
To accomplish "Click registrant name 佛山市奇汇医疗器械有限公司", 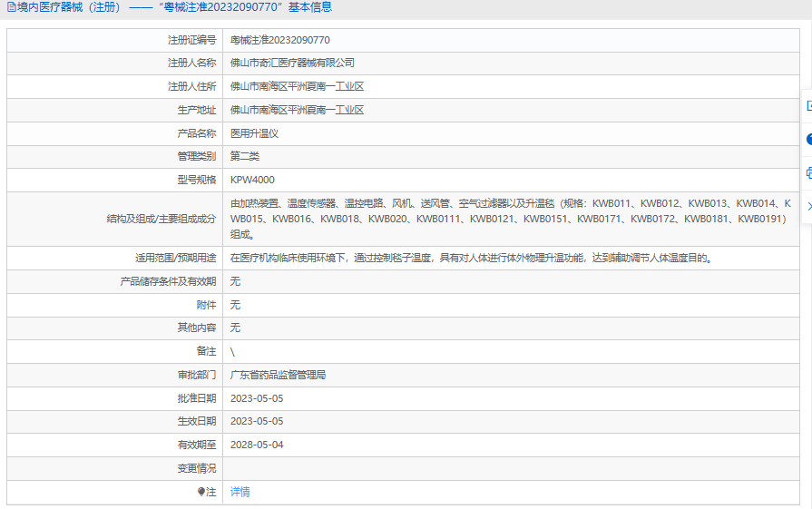I will (292, 63).
